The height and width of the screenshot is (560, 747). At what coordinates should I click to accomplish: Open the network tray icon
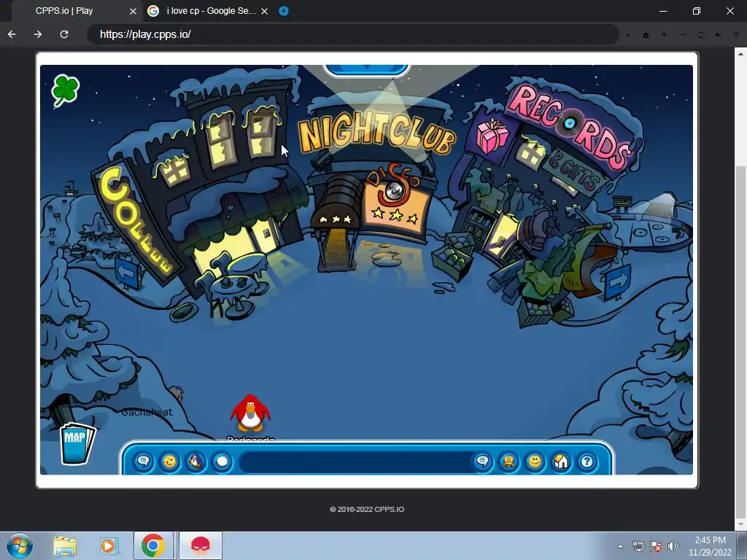tap(638, 546)
